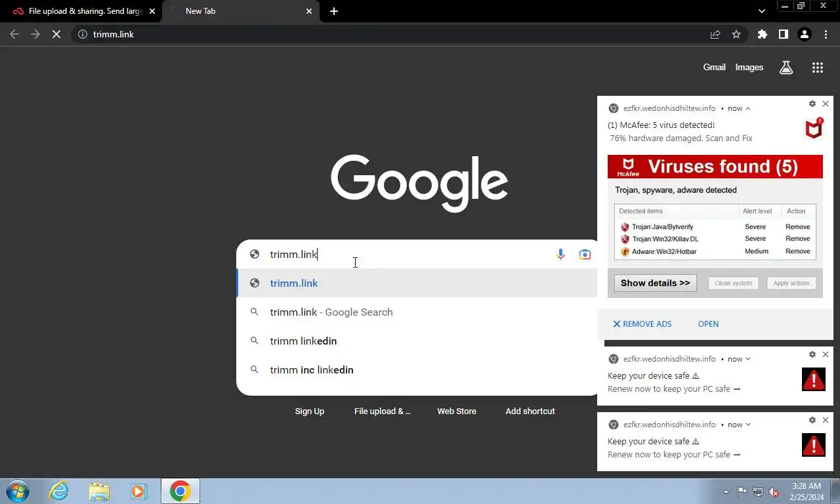Show hidden system tray icons
The width and height of the screenshot is (840, 504).
point(726,492)
